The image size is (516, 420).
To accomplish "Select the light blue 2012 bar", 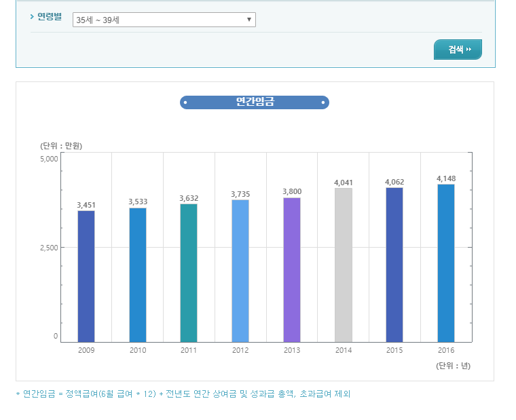I will 240,271.
